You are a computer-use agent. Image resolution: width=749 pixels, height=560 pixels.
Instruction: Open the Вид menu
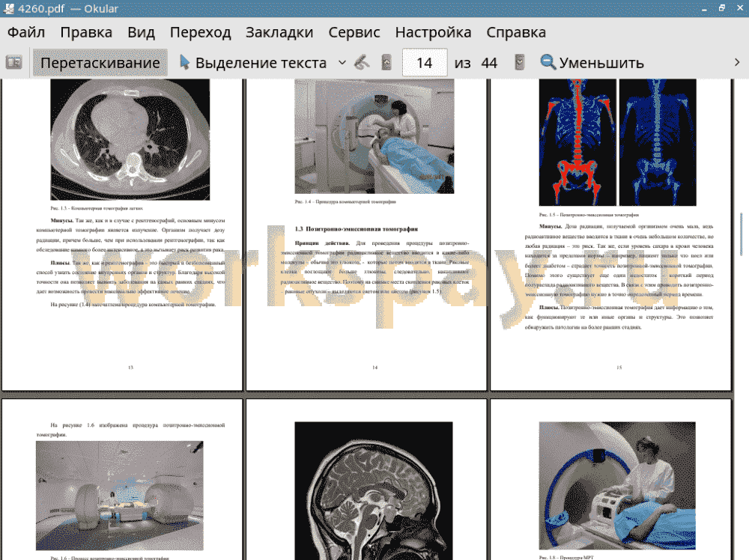[x=141, y=32]
